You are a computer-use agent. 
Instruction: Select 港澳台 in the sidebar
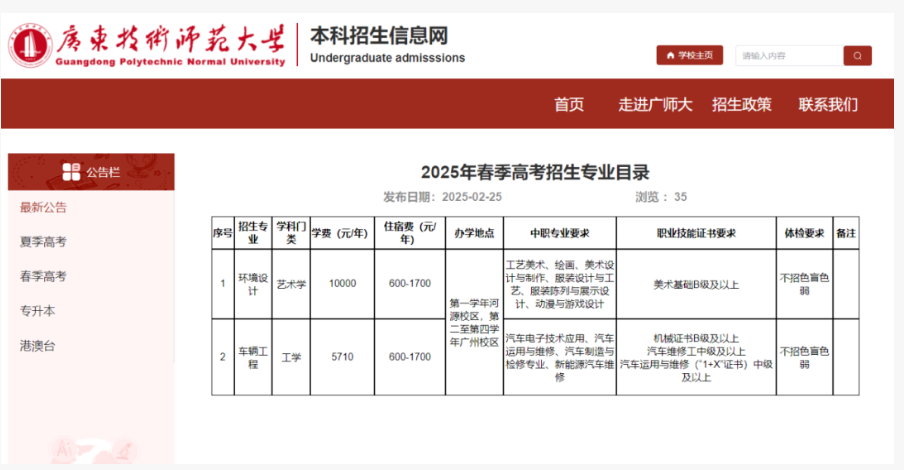[38, 345]
